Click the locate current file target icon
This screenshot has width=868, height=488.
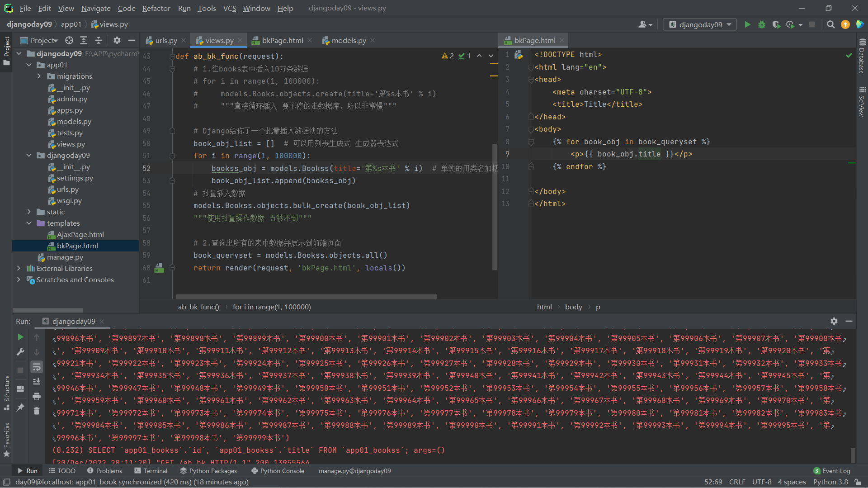point(69,41)
